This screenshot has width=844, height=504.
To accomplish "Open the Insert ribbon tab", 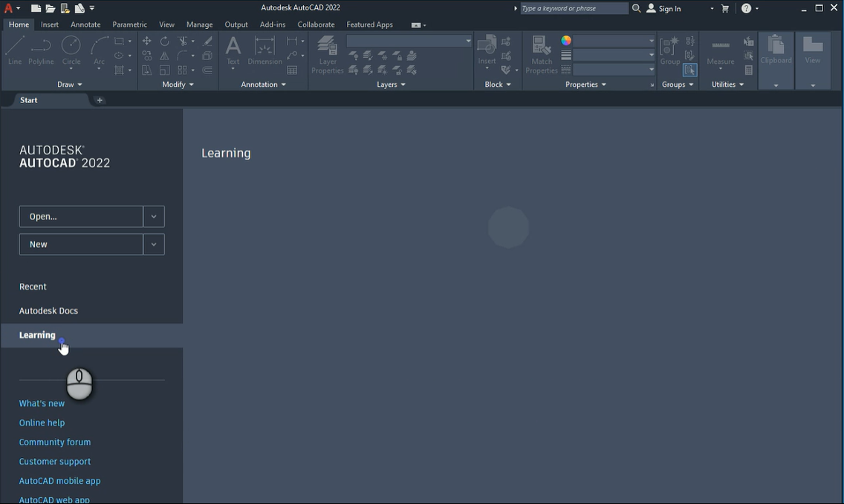I will point(50,24).
